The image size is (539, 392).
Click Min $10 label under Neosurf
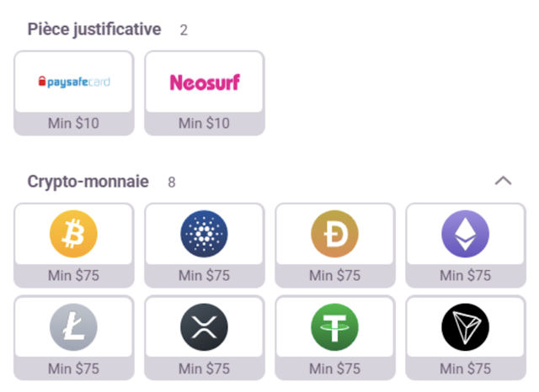click(x=204, y=124)
